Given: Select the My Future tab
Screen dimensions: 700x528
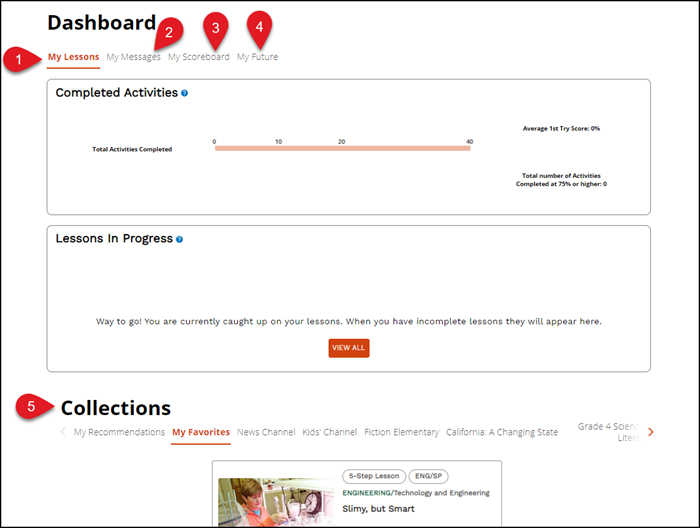Looking at the screenshot, I should coord(257,57).
